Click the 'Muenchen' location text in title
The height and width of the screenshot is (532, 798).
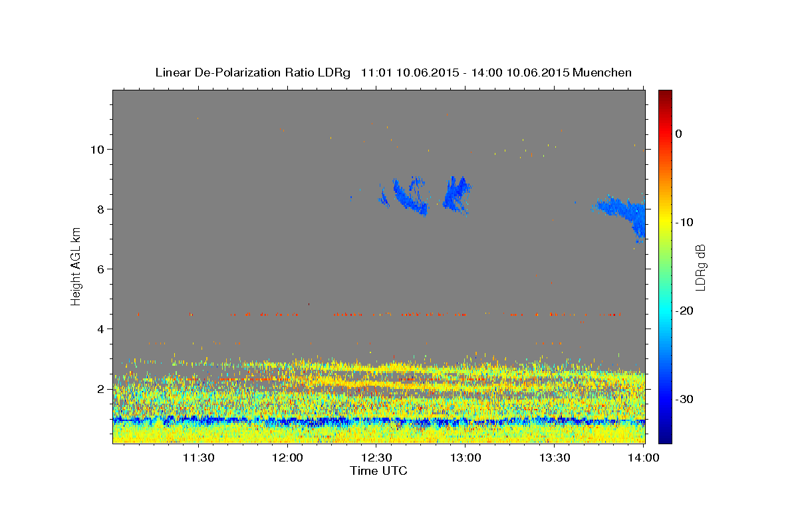click(602, 72)
